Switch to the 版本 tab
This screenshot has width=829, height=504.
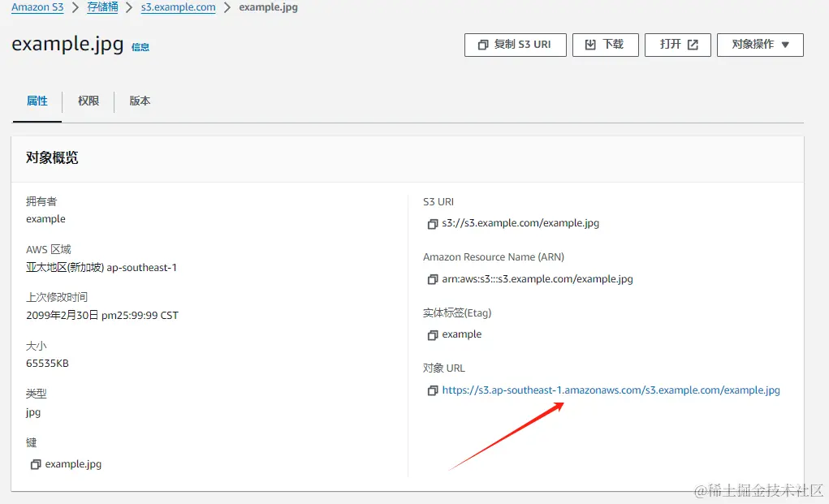pos(140,101)
